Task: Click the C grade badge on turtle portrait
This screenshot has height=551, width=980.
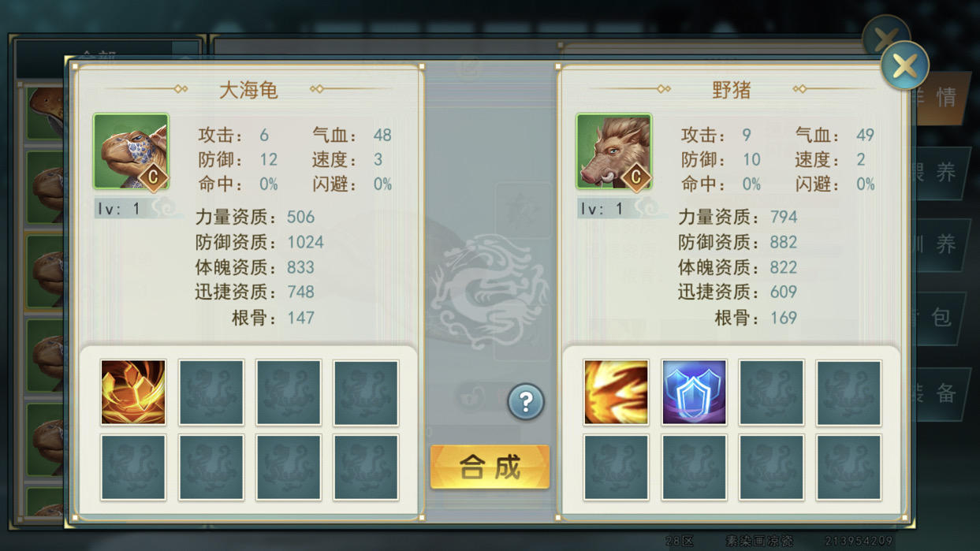Action: [154, 177]
